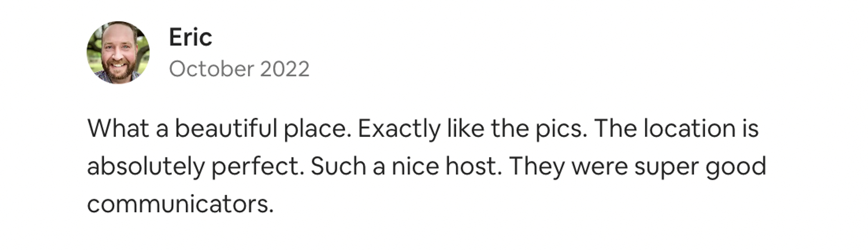Select the October 2022 review date
The image size is (868, 250).
click(x=239, y=69)
